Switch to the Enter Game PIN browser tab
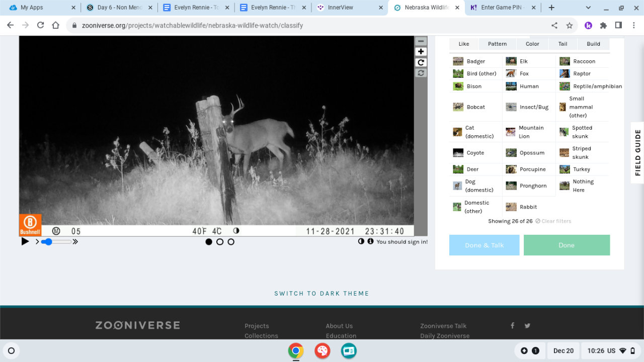This screenshot has width=644, height=362. pyautogui.click(x=503, y=8)
